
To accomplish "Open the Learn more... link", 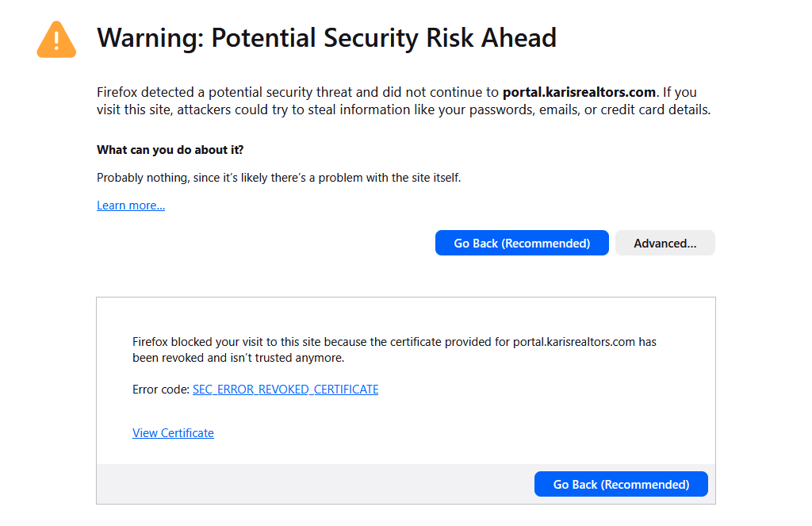I will (131, 205).
